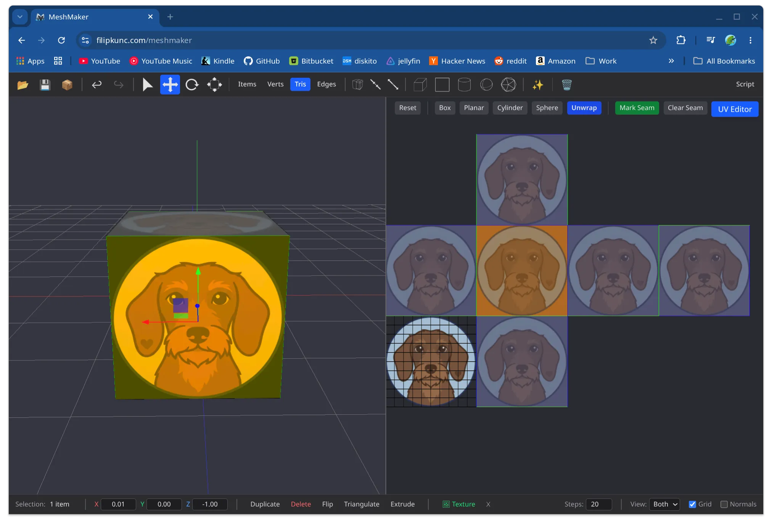Click the Steps value field
Viewport: 772px width, 532px height.
click(x=599, y=504)
